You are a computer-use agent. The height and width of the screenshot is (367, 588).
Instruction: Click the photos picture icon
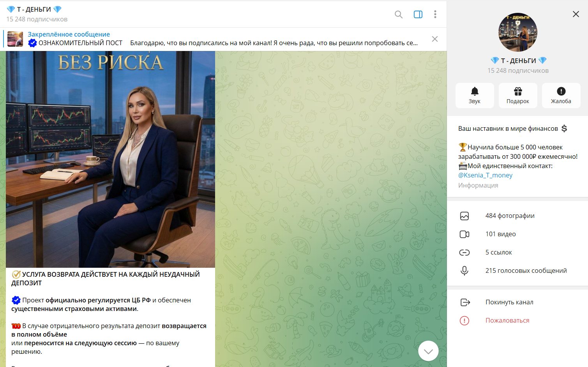pyautogui.click(x=464, y=216)
